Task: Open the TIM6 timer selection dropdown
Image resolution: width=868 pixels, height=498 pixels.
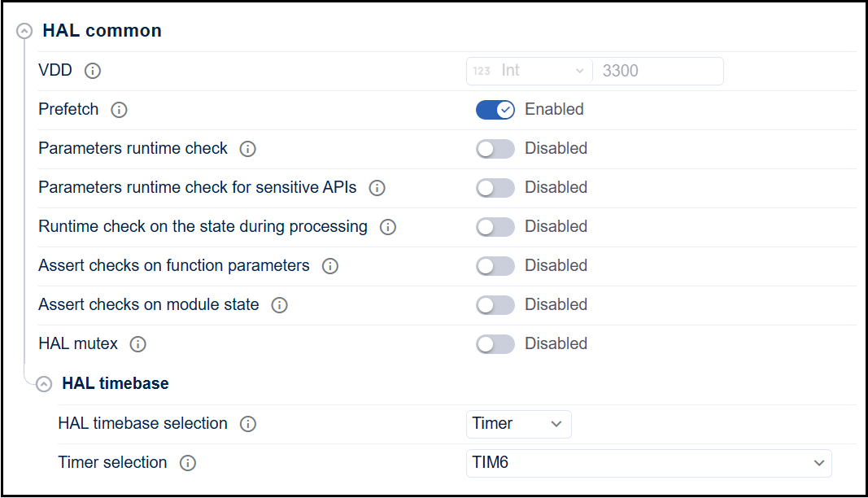Action: point(648,463)
